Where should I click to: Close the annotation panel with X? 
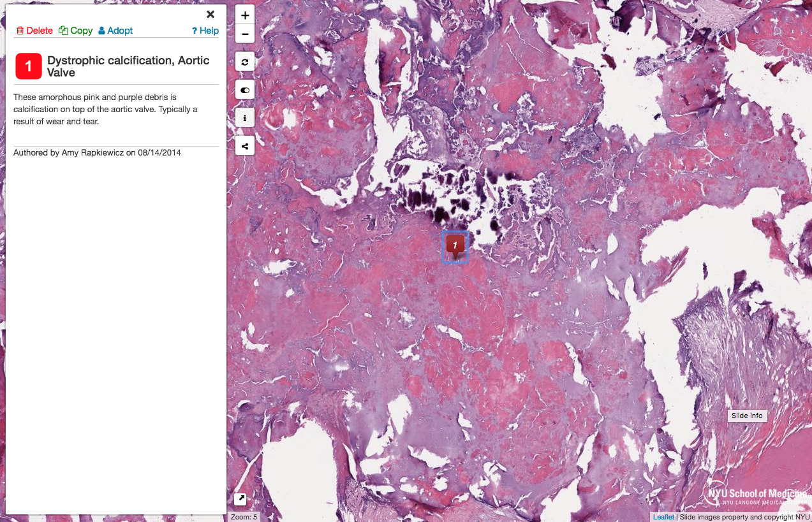pyautogui.click(x=210, y=15)
